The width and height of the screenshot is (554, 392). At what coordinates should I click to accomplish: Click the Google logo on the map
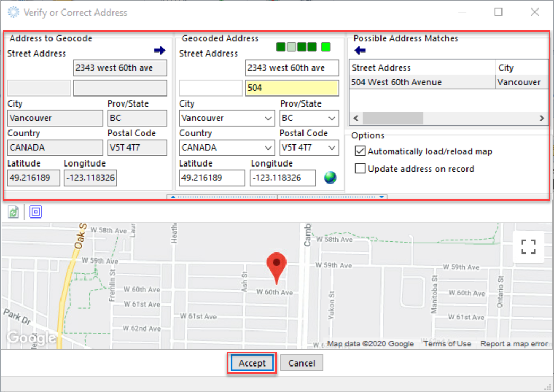(x=32, y=338)
